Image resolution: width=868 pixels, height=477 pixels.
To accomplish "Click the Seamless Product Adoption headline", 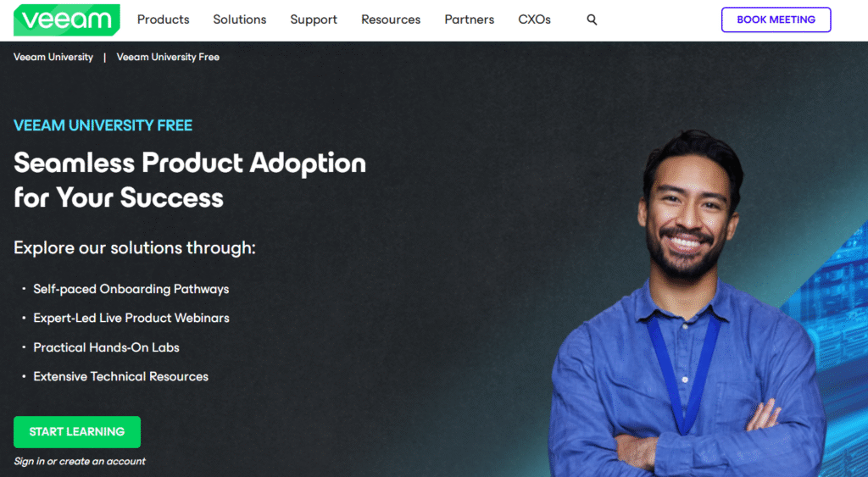I will (189, 180).
